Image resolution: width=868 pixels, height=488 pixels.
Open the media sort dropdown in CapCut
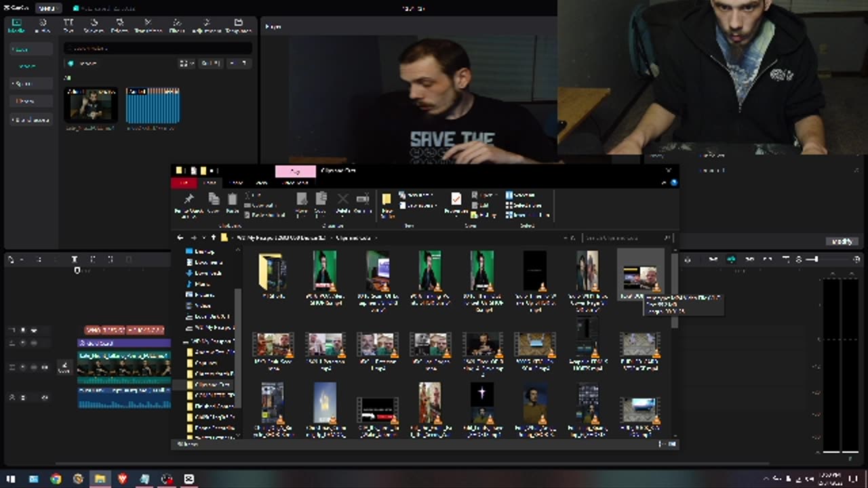(x=210, y=63)
